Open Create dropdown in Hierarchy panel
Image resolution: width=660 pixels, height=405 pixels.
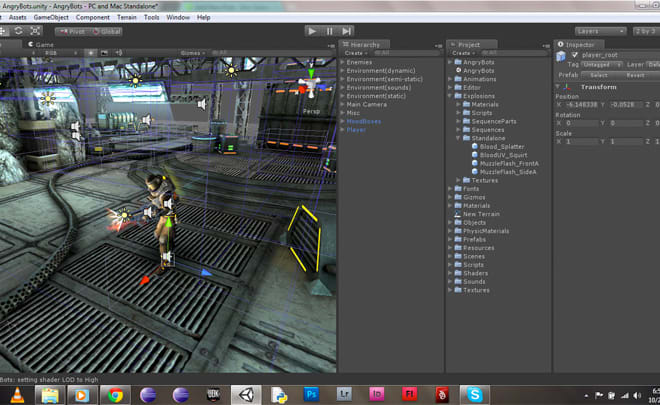(x=356, y=53)
